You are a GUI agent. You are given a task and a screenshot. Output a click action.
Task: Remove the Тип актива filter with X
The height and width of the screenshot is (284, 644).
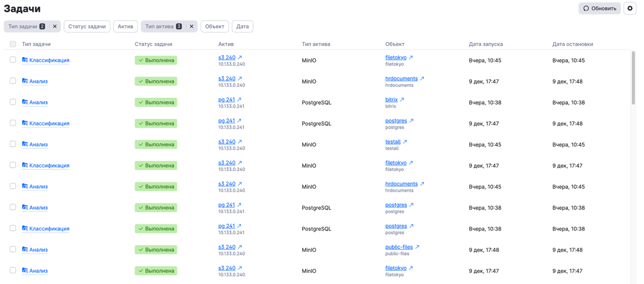coord(191,26)
